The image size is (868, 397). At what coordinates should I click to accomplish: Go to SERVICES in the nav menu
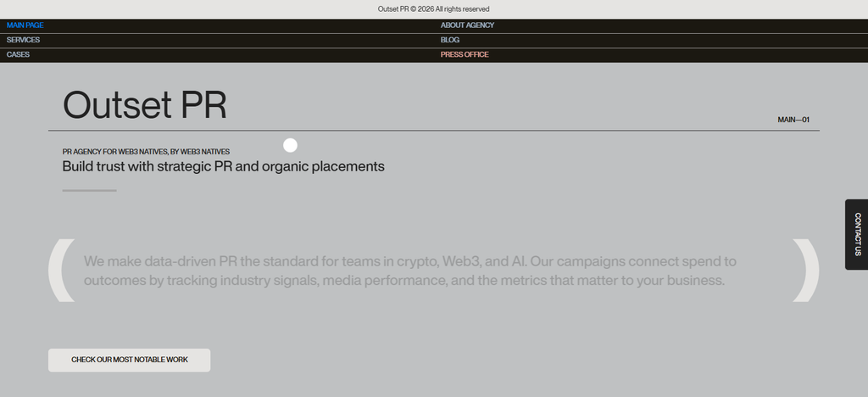pos(23,40)
